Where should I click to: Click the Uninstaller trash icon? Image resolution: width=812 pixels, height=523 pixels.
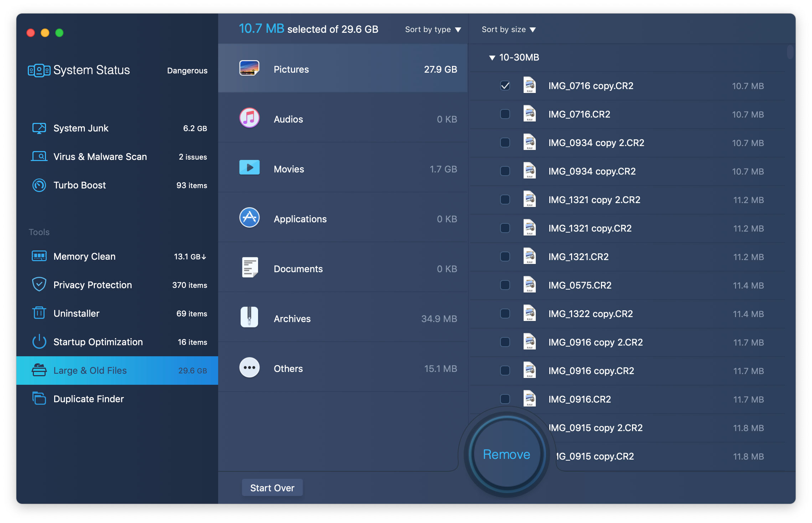(39, 313)
